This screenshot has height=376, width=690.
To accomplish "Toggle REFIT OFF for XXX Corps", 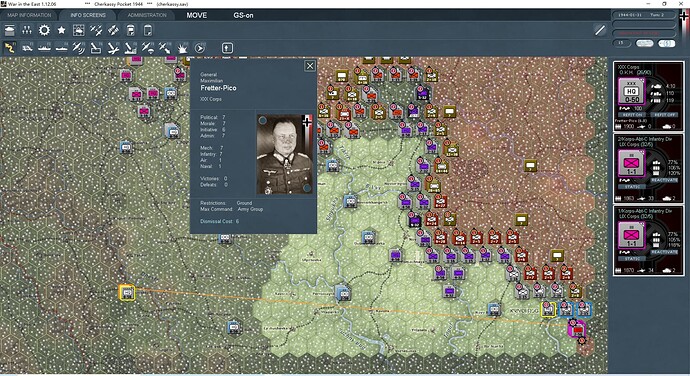I will click(664, 114).
